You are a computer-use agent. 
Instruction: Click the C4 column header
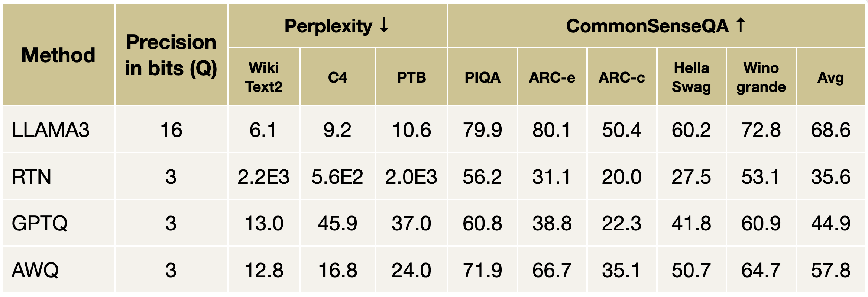pyautogui.click(x=337, y=77)
